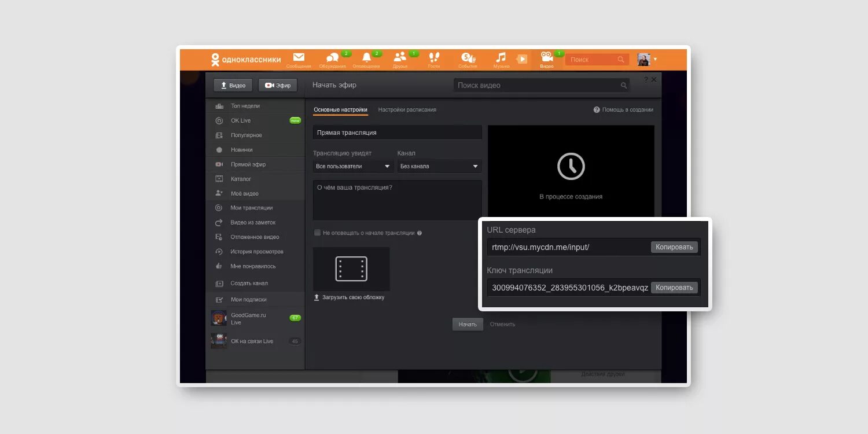Expand Трансляцию увидят dropdown Все пользователи
The height and width of the screenshot is (434, 868).
coord(353,166)
